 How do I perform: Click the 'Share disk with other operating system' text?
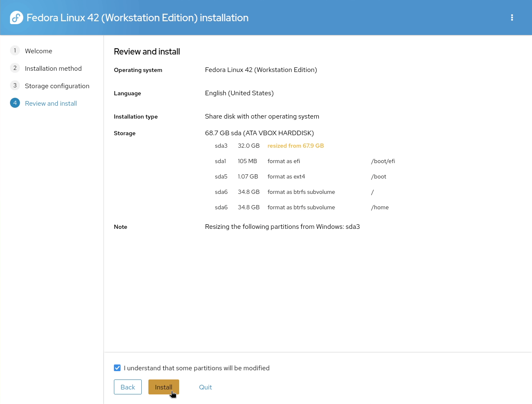[x=262, y=116]
